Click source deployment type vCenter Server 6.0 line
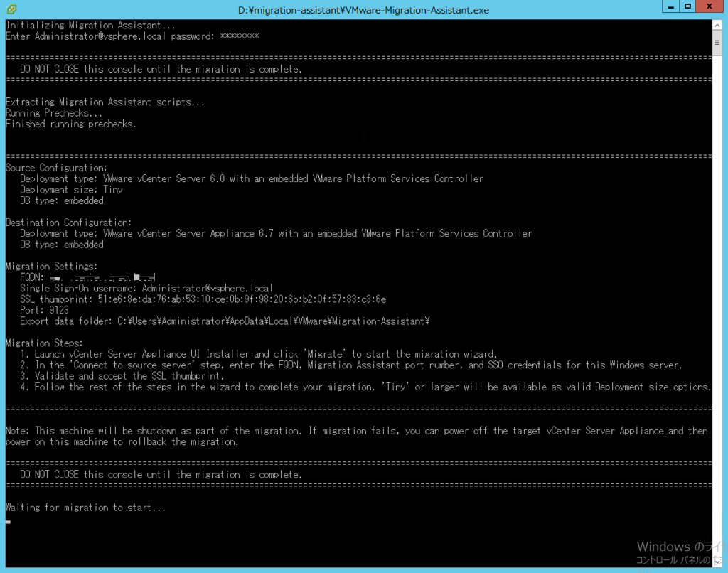 251,178
